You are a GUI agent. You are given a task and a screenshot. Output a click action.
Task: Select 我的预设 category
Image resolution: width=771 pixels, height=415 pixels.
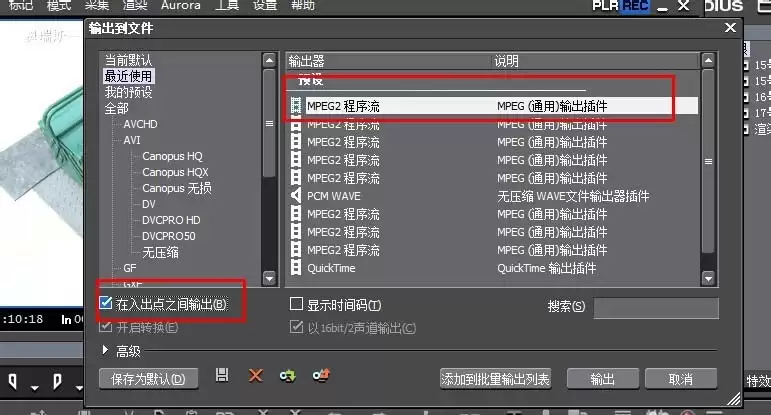[x=128, y=92]
